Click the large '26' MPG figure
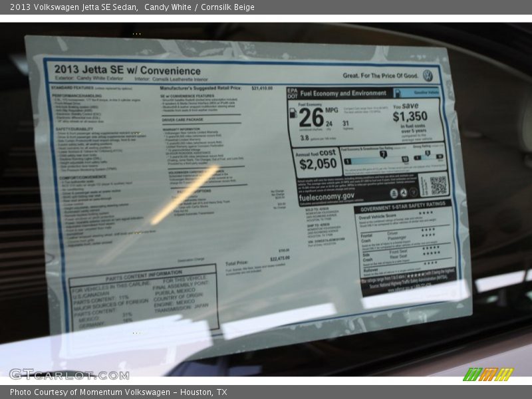Image resolution: width=532 pixels, height=399 pixels. coord(311,118)
